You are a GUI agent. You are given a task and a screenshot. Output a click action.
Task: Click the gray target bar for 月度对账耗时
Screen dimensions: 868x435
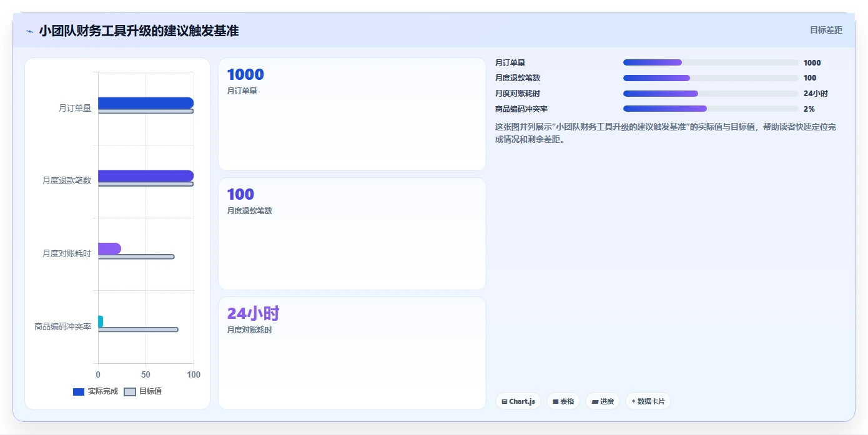(x=136, y=257)
